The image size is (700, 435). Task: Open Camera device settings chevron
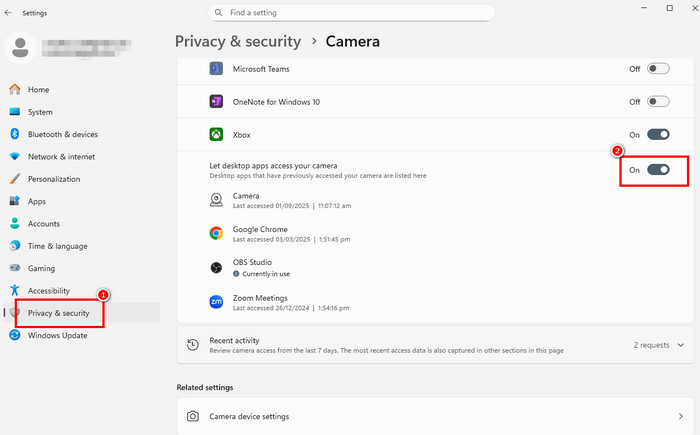(681, 415)
